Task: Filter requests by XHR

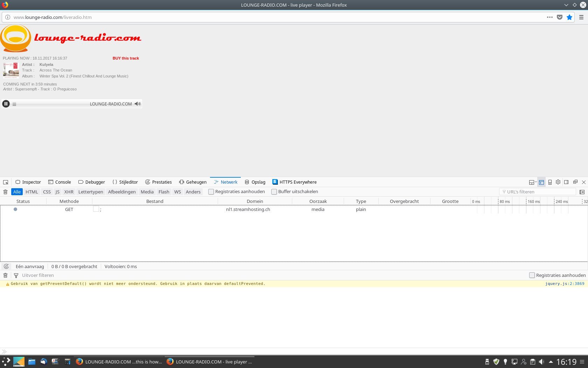Action: tap(69, 192)
